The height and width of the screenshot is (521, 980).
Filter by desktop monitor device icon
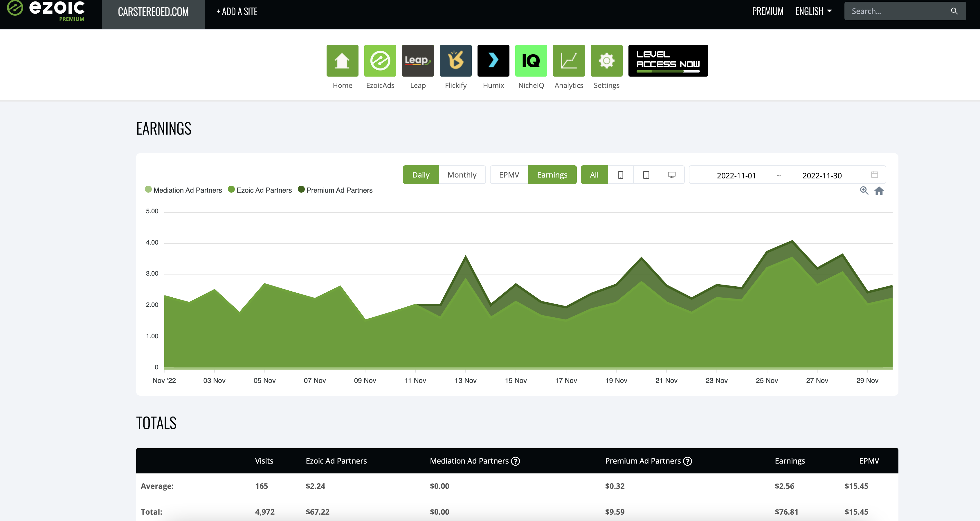click(671, 175)
